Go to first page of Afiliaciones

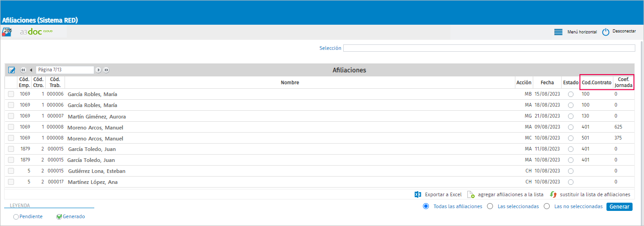pos(23,70)
